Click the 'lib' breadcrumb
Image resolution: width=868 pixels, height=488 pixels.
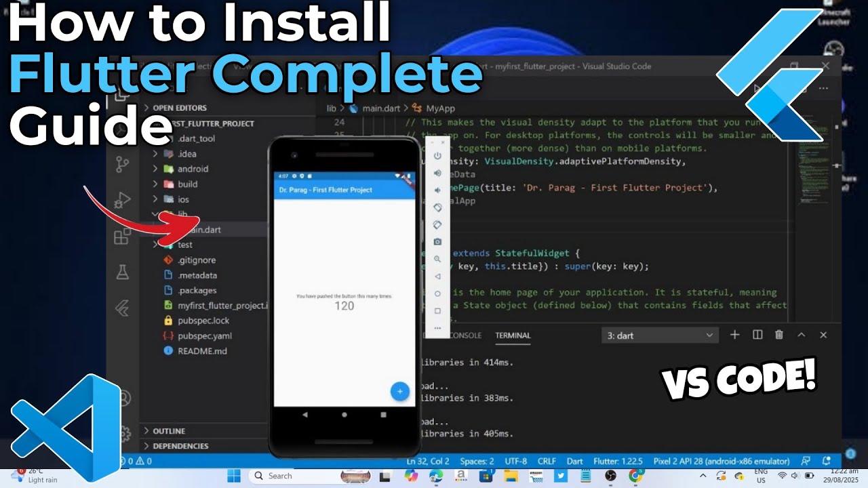(332, 108)
